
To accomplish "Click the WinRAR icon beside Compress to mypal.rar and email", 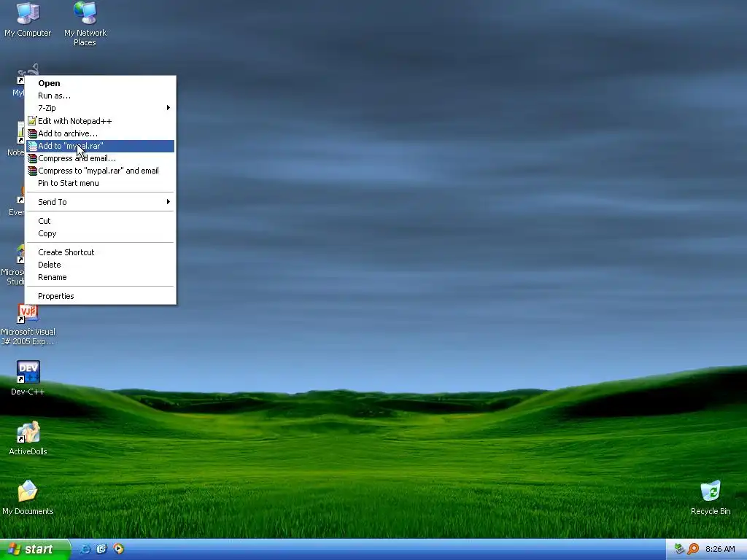I will tap(32, 171).
